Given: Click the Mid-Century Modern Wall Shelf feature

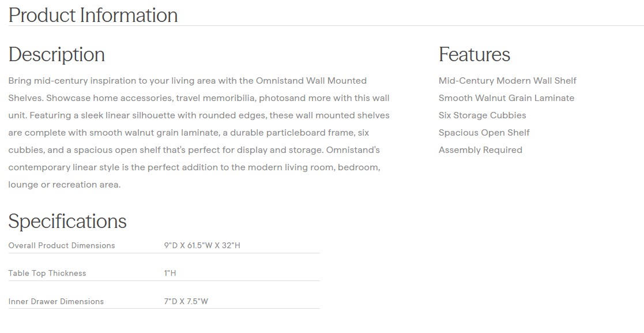Looking at the screenshot, I should pyautogui.click(x=507, y=81).
